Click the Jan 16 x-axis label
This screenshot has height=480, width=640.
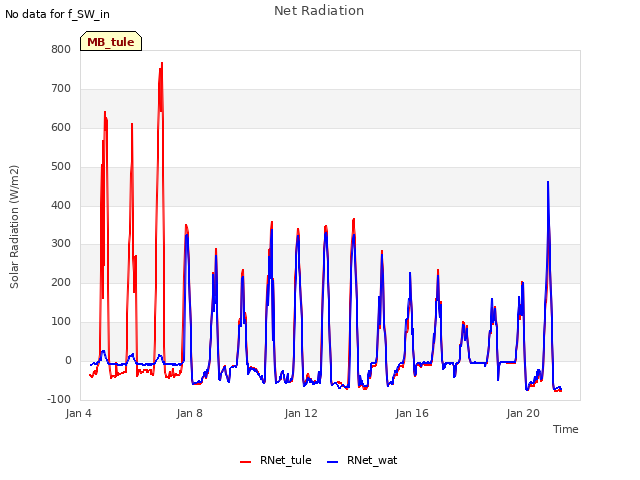(412, 413)
